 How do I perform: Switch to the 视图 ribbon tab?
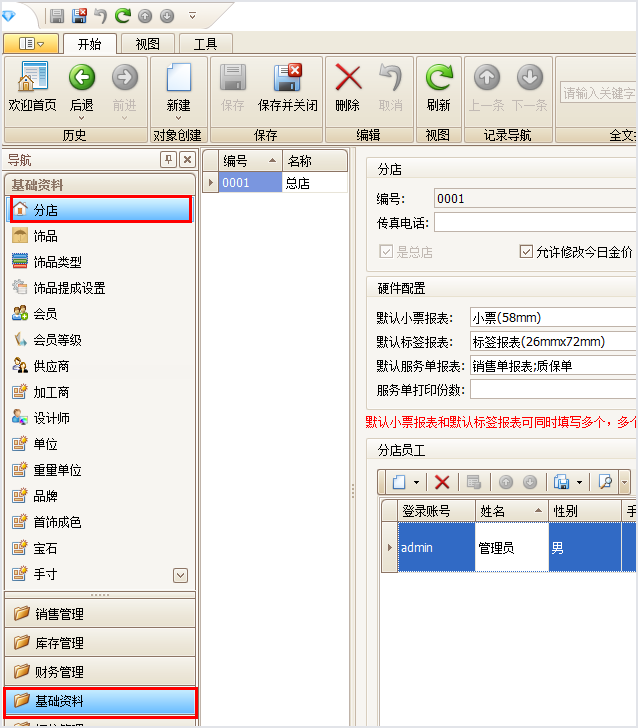(x=148, y=44)
